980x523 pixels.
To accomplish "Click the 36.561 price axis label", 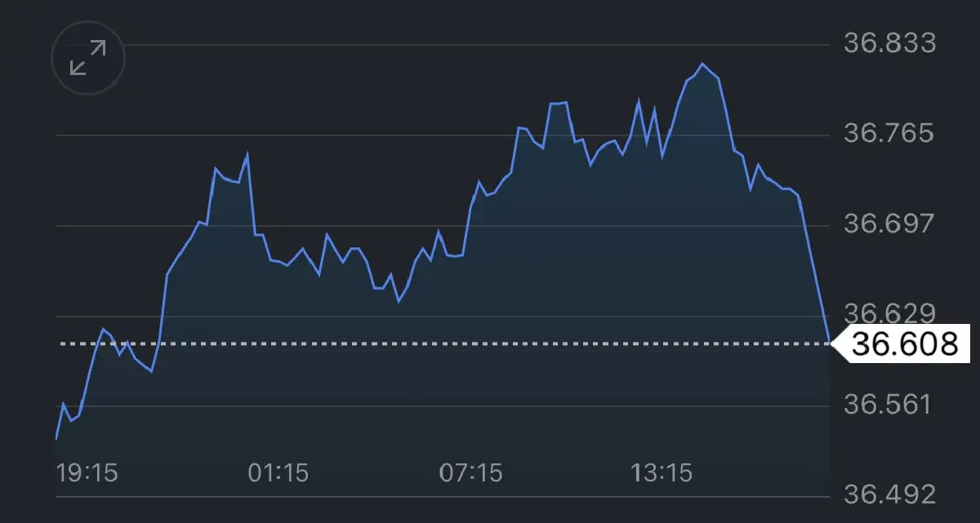I will [x=889, y=405].
